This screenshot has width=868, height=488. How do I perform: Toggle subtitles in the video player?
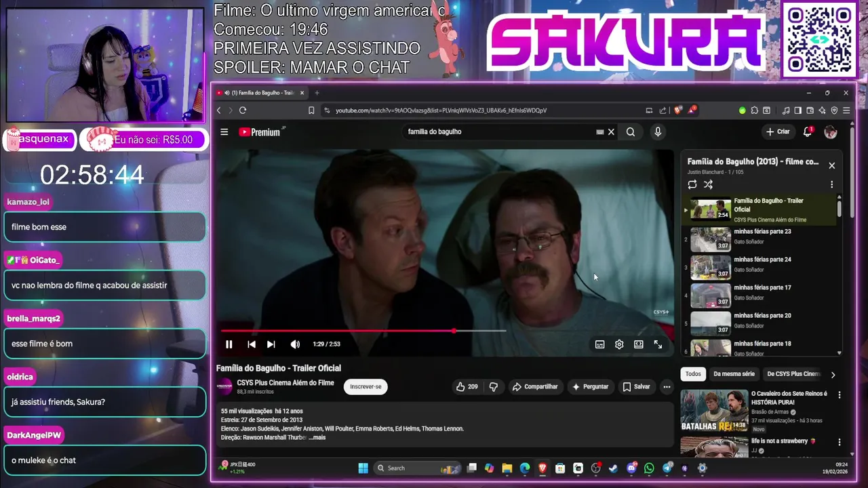(x=599, y=344)
